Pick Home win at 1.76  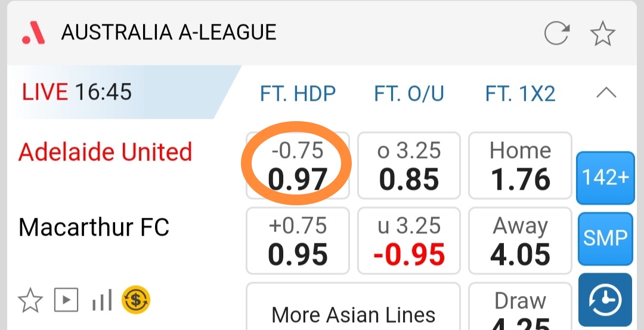coord(520,165)
